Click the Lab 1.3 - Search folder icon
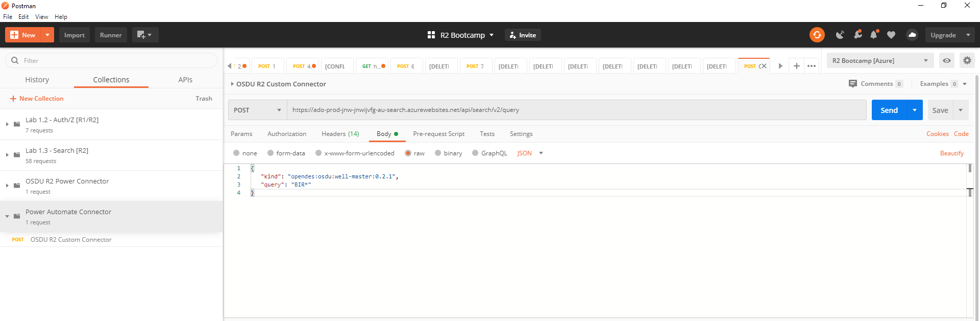The height and width of the screenshot is (321, 980). click(17, 155)
